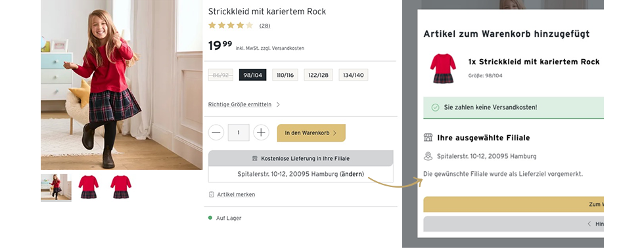644x248 pixels.
Task: Choose the selected size 98/104
Action: click(252, 75)
